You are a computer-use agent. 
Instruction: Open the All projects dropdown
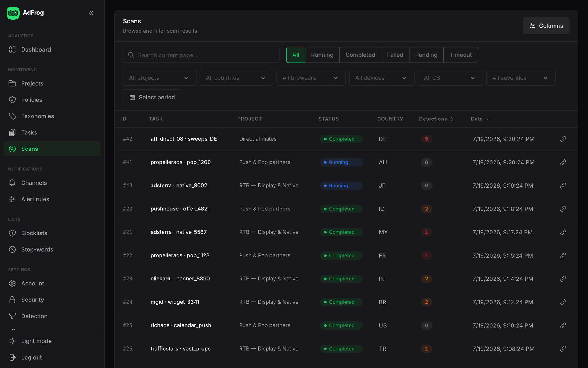click(x=160, y=78)
